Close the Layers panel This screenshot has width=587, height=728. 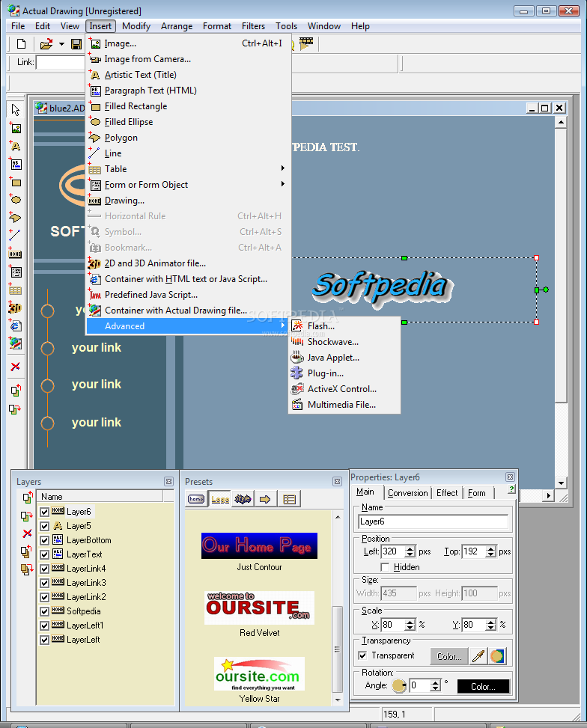pos(168,481)
